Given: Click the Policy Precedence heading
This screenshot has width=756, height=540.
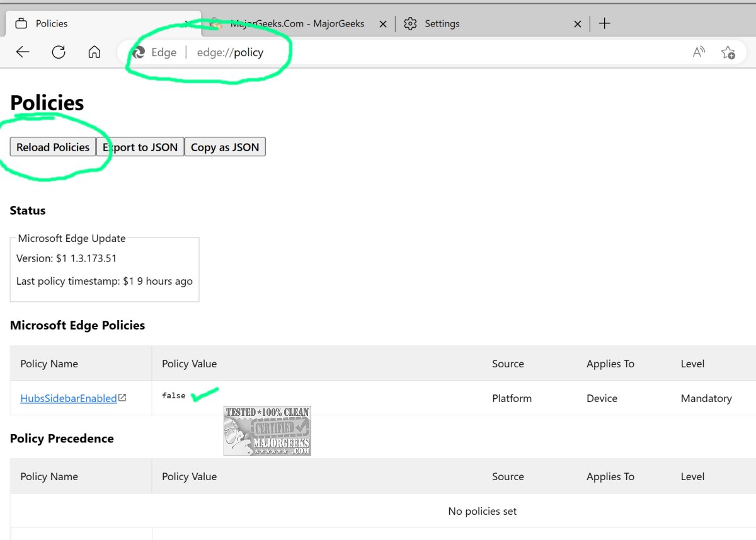Looking at the screenshot, I should pyautogui.click(x=62, y=439).
